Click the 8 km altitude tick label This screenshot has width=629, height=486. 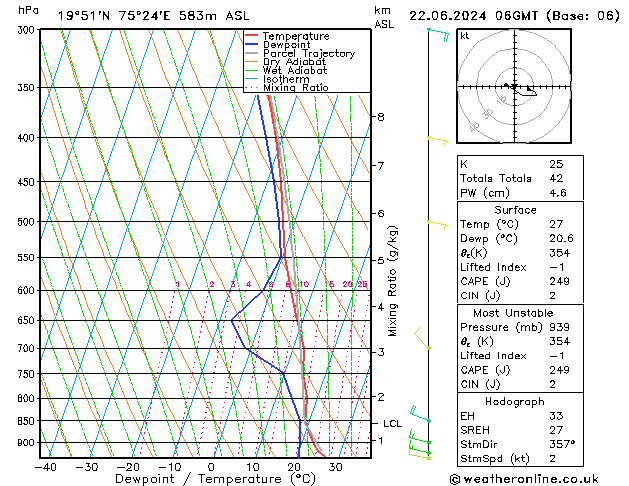click(381, 117)
